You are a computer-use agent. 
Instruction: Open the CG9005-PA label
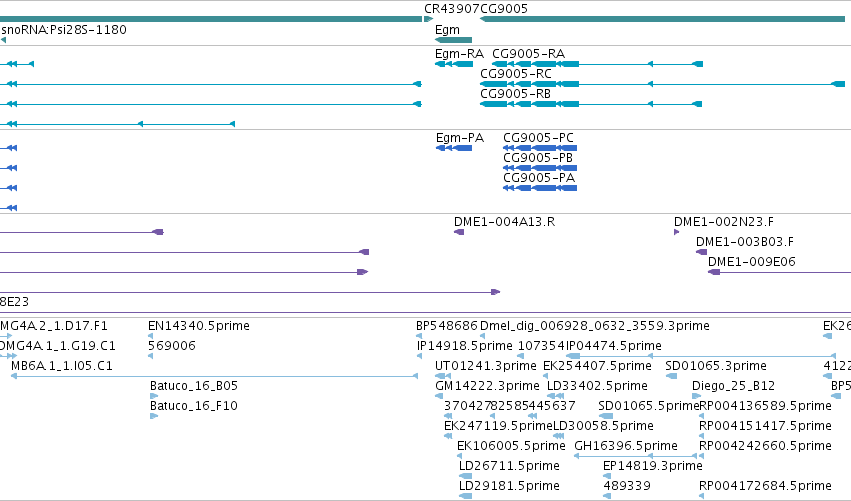point(539,178)
